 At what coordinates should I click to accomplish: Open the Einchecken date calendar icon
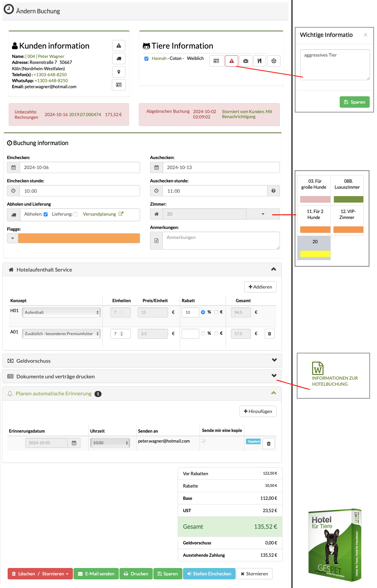[13, 167]
